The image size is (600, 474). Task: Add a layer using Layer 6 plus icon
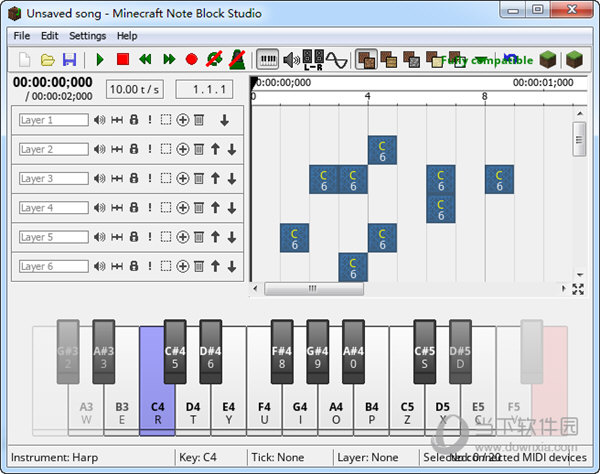pyautogui.click(x=183, y=266)
